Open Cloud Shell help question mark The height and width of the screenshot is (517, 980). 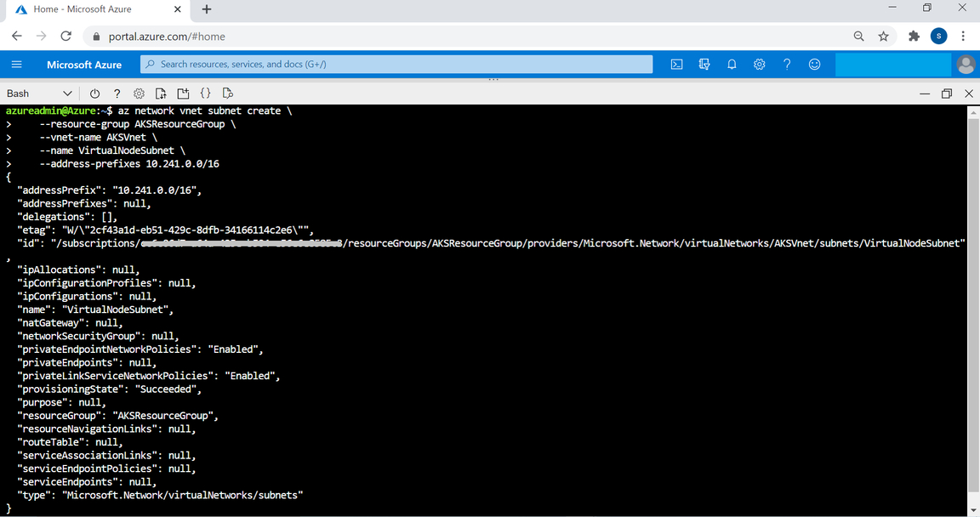[117, 94]
